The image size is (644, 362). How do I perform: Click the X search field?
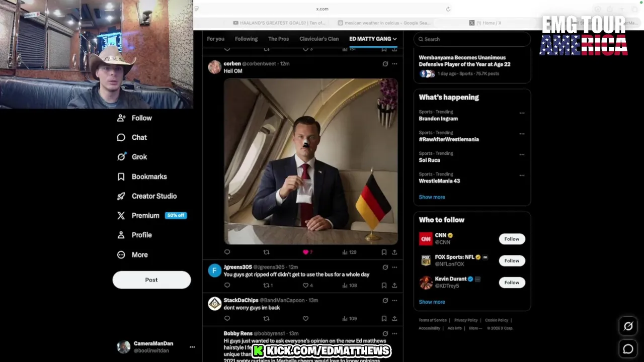tap(472, 39)
